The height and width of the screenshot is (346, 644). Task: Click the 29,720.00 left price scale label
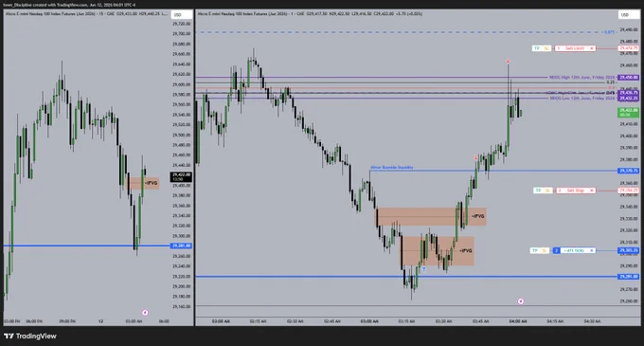(x=181, y=24)
